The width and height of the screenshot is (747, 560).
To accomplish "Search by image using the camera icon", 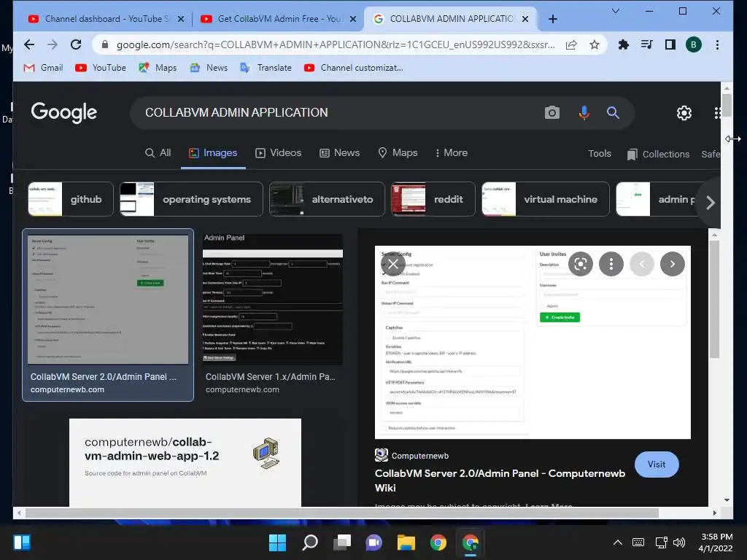I will tap(552, 113).
